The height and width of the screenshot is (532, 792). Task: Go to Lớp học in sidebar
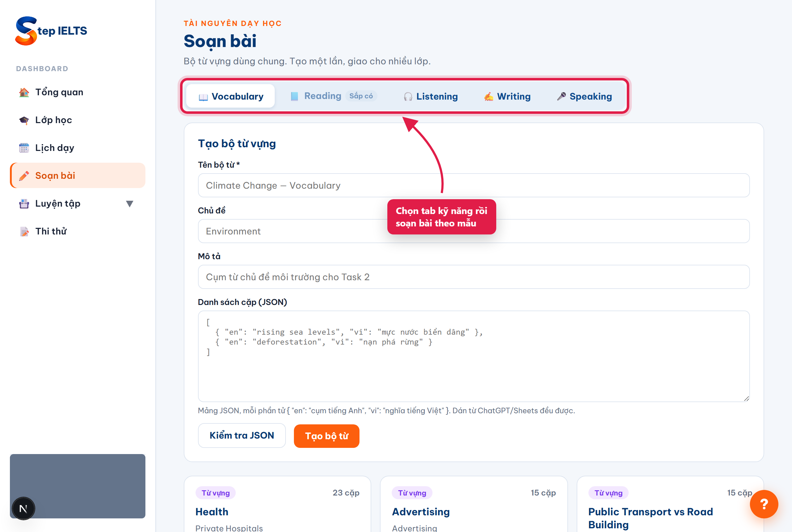tap(78, 120)
